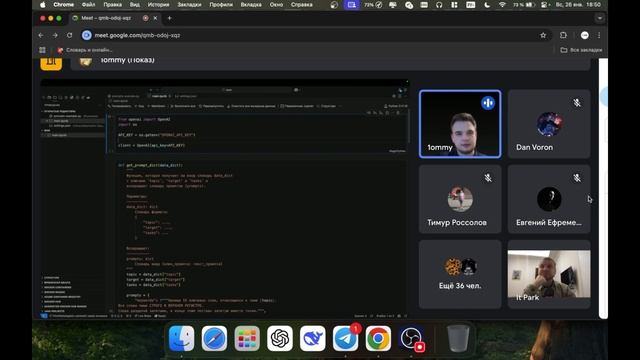Screen dimensions: 640x360
Task: Open Telegram with the unread badge
Action: tap(346, 338)
